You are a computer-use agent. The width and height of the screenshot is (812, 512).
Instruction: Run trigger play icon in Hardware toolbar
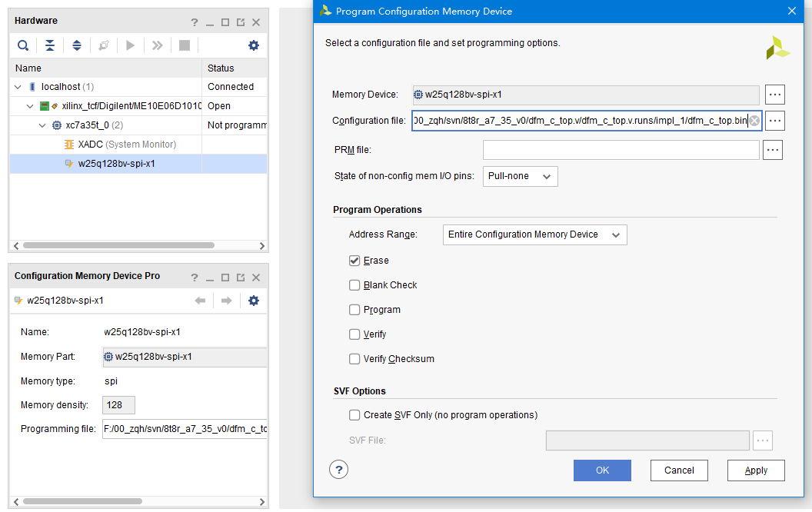[x=131, y=45]
